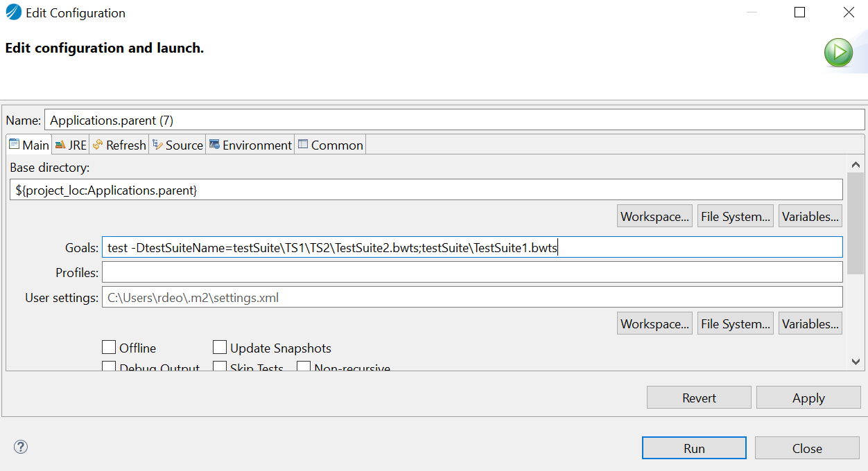This screenshot has height=471, width=868.
Task: Enable the Offline checkbox
Action: (109, 347)
